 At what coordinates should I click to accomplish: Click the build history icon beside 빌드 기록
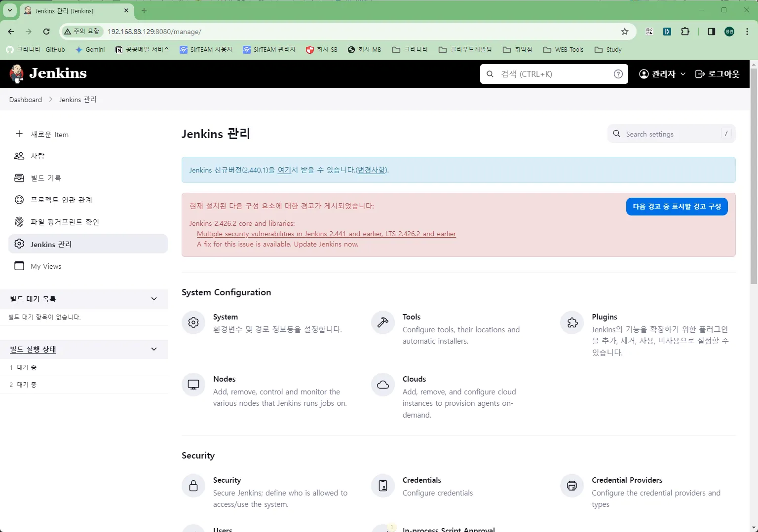click(19, 178)
